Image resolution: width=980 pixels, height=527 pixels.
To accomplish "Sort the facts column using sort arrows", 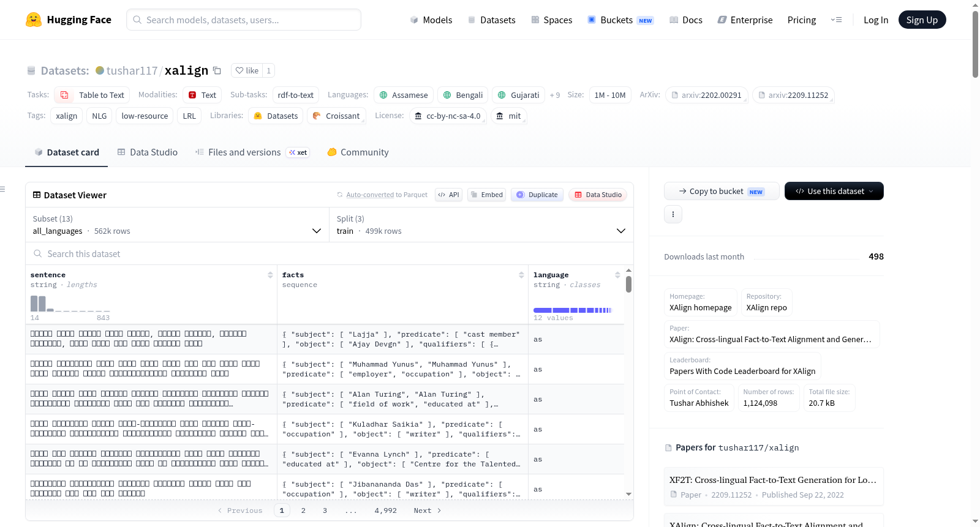I will coord(521,275).
